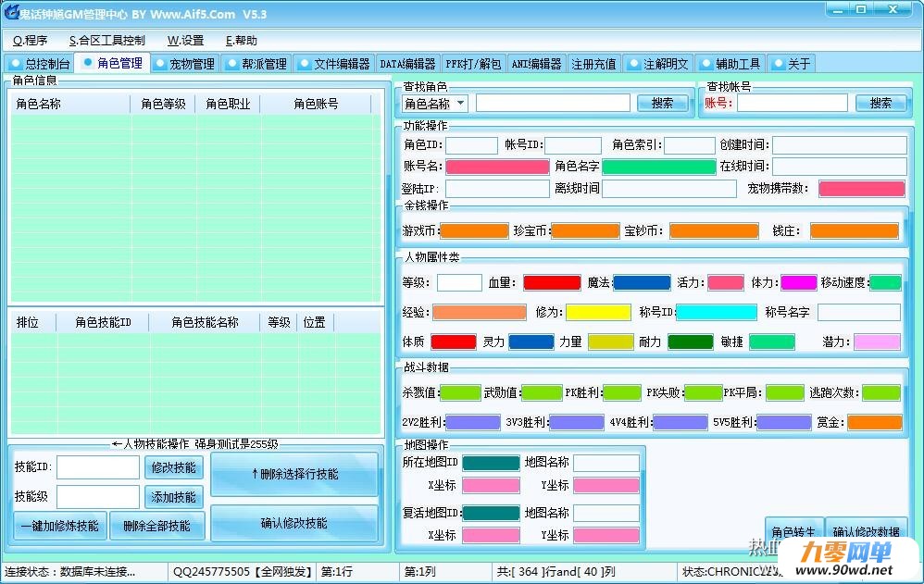Click the 角色技能名称 column header
This screenshot has height=584, width=924.
point(205,322)
